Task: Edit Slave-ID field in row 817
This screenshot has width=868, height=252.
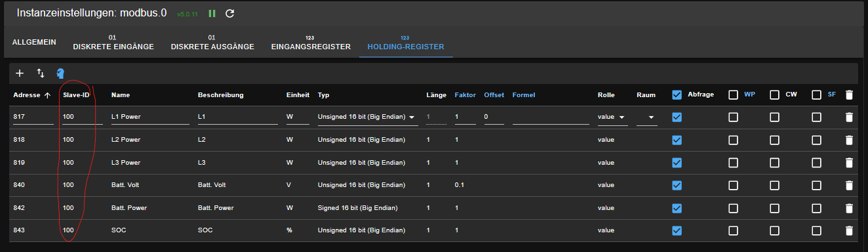Action: click(x=82, y=117)
